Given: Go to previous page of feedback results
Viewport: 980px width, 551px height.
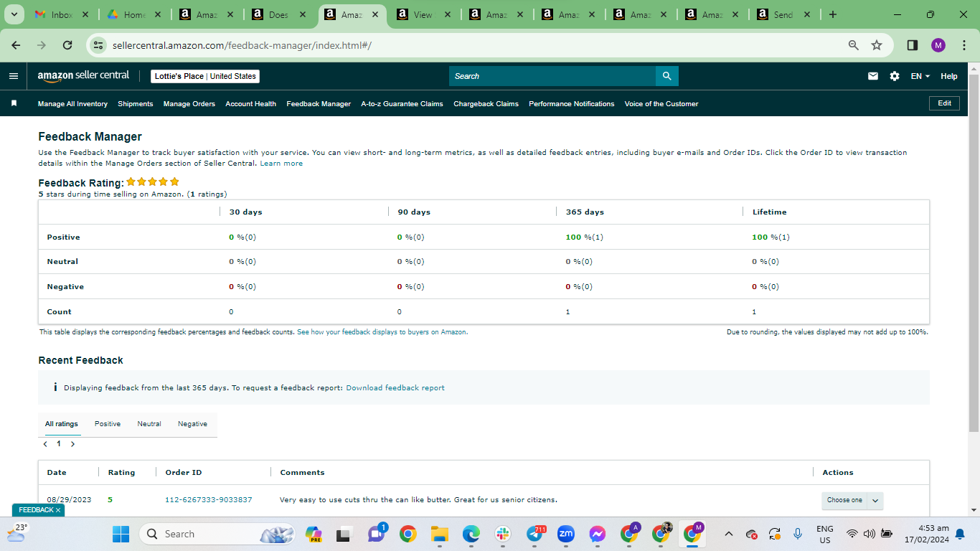Looking at the screenshot, I should point(45,444).
